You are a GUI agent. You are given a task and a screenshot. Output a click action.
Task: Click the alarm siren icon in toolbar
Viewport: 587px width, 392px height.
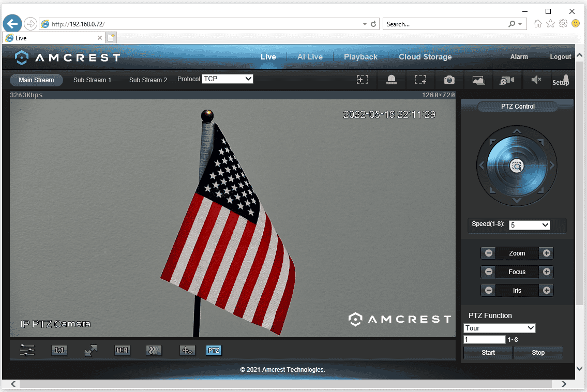pyautogui.click(x=392, y=80)
